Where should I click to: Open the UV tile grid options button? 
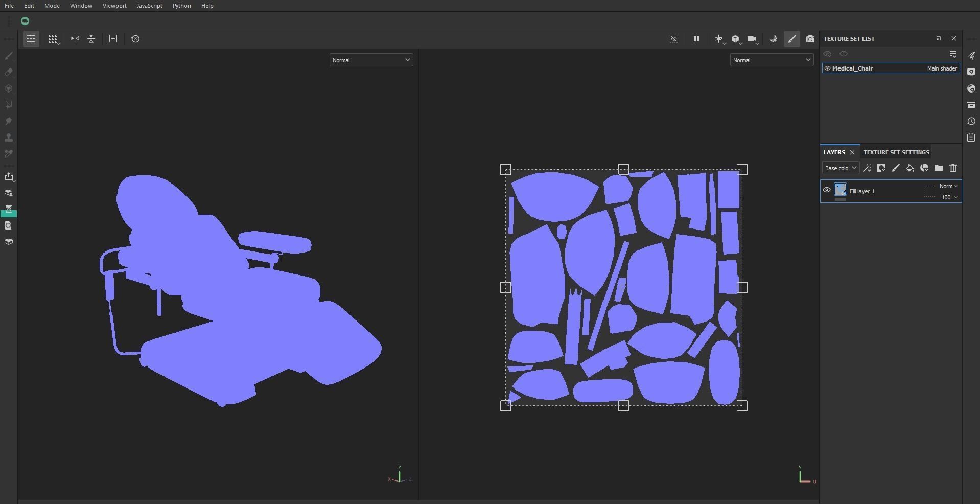(x=53, y=39)
